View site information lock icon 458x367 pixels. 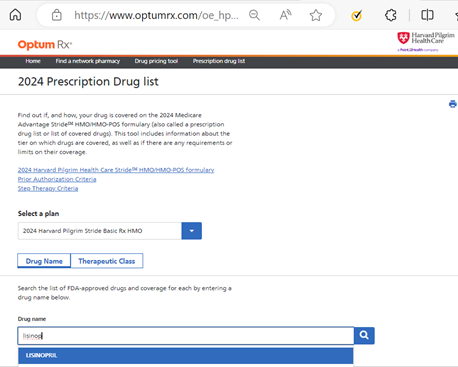57,15
